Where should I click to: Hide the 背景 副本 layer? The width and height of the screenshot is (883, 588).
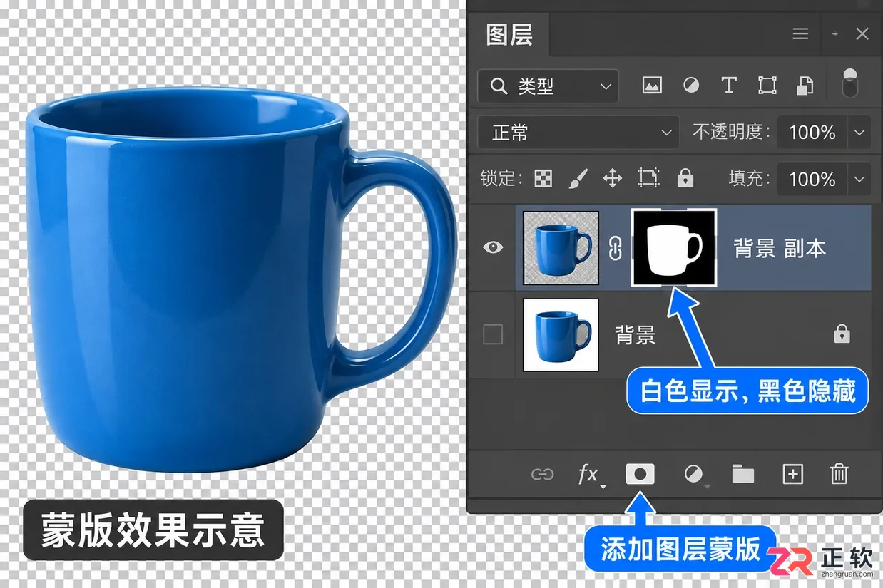tap(493, 247)
